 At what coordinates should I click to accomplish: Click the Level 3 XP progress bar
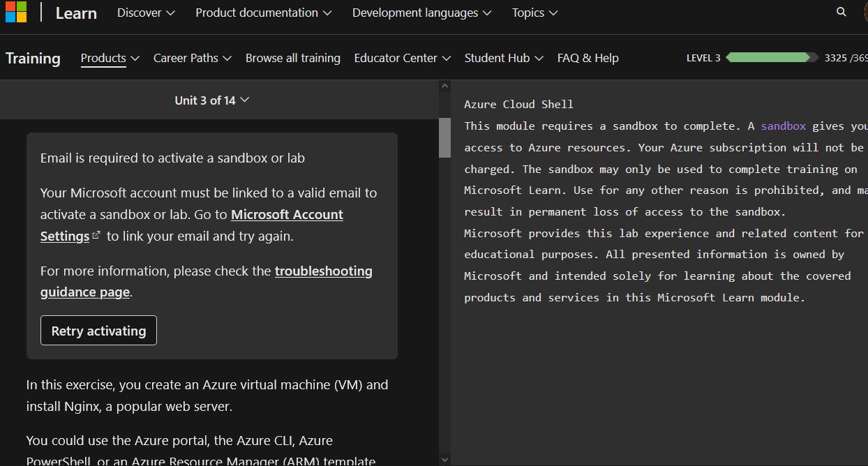(x=772, y=58)
